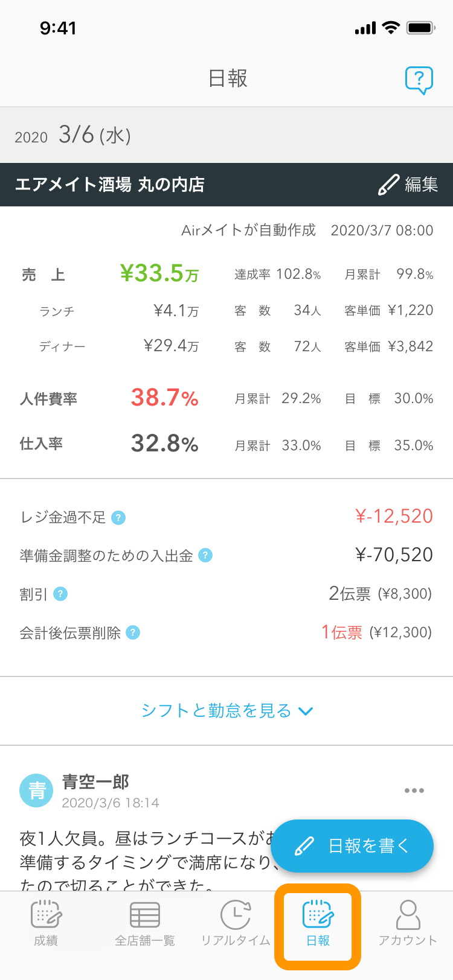Tap the 青 user avatar
The height and width of the screenshot is (980, 453).
37,790
